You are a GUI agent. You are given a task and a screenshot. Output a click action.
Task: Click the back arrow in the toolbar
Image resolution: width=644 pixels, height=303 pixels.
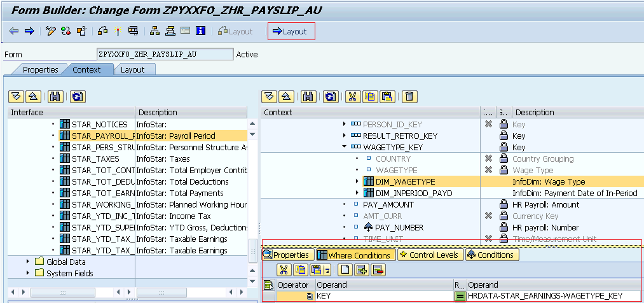(13, 31)
